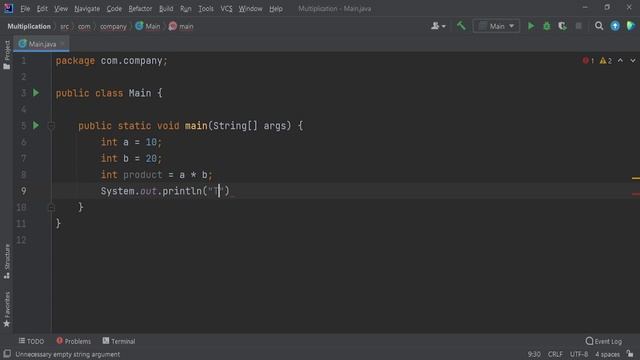Open the user account dropdown in toolbar
Viewport: 640px width, 360px height.
pyautogui.click(x=438, y=26)
